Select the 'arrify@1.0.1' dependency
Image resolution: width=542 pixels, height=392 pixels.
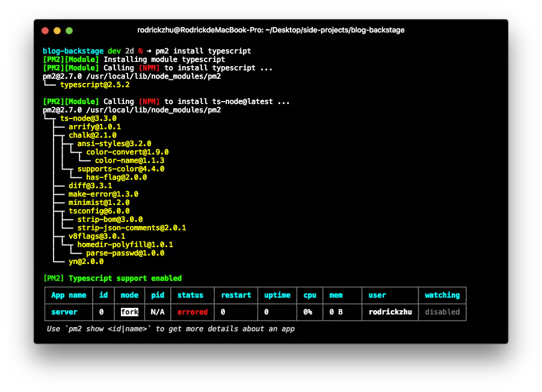point(94,127)
